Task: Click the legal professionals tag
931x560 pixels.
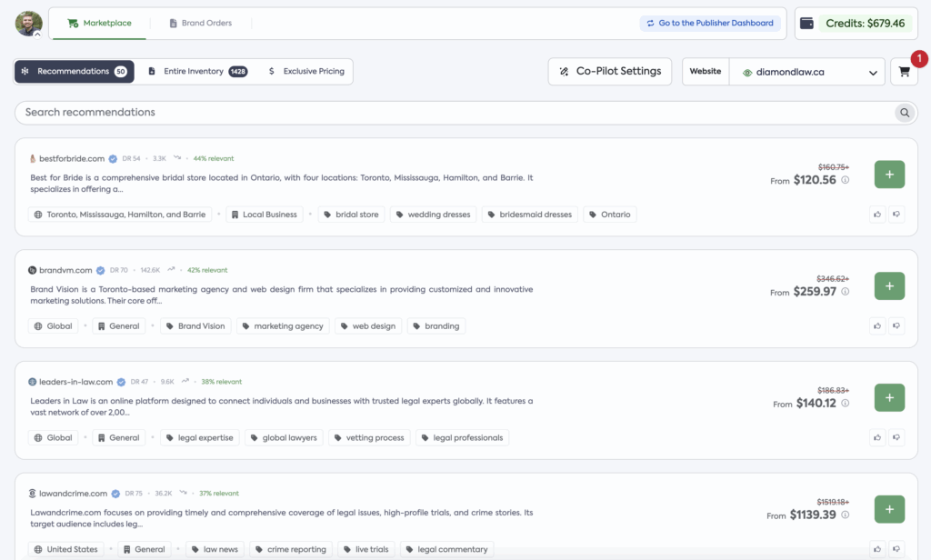Action: pyautogui.click(x=462, y=437)
